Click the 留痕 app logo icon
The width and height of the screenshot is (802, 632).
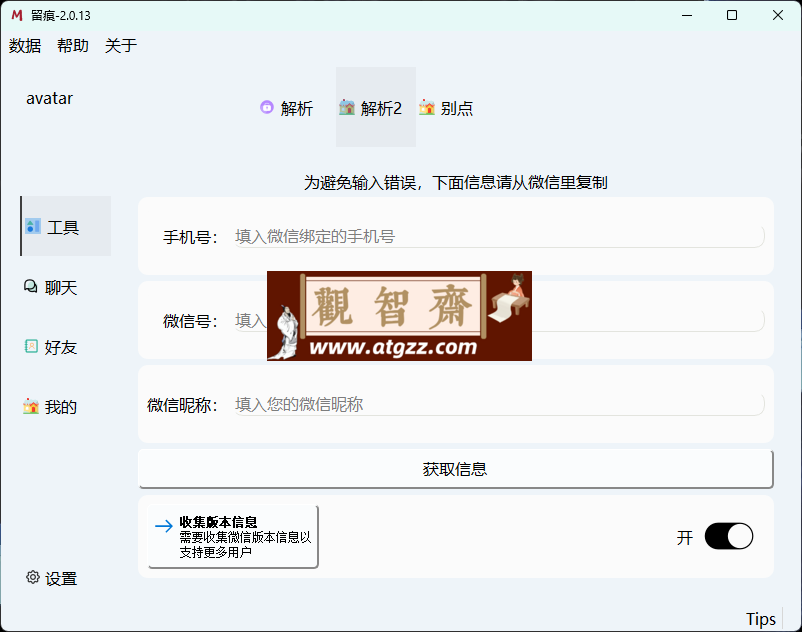17,15
